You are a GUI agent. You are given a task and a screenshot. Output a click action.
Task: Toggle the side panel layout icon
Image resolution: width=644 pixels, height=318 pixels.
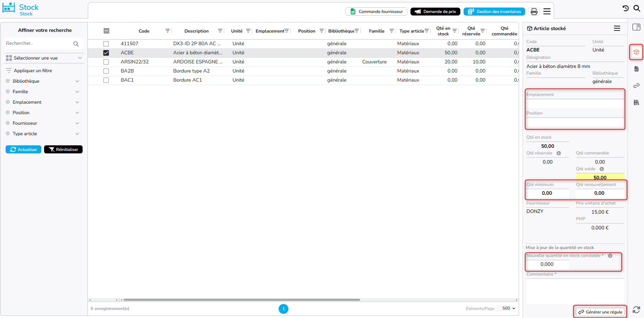(x=636, y=27)
